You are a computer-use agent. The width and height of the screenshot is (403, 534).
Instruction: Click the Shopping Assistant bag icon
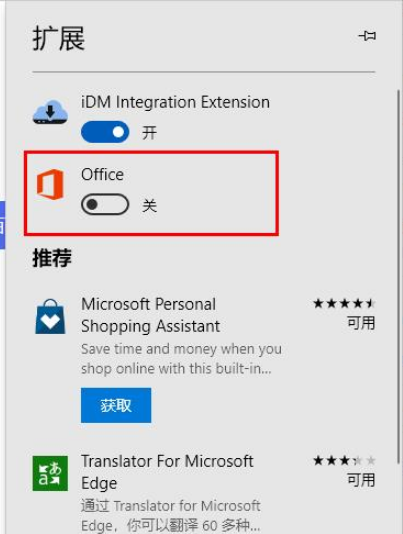click(x=50, y=316)
